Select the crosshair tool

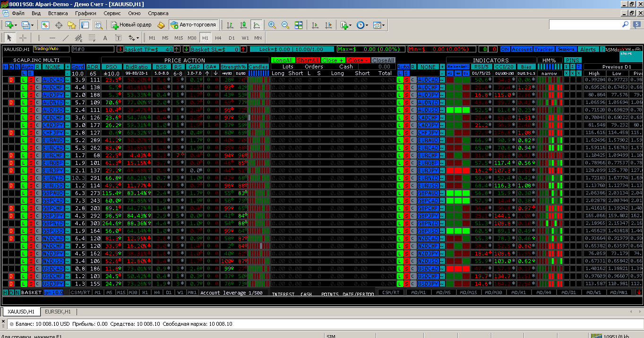point(23,38)
